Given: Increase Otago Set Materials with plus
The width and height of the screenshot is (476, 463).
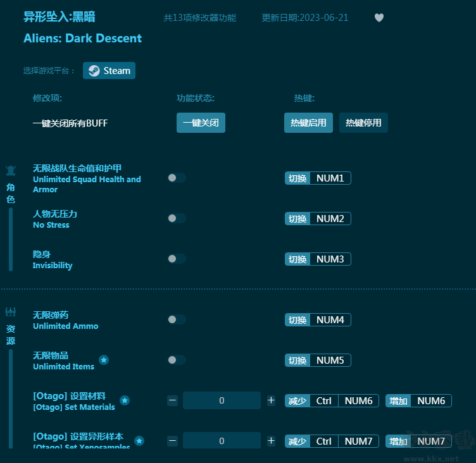Looking at the screenshot, I should tap(271, 400).
